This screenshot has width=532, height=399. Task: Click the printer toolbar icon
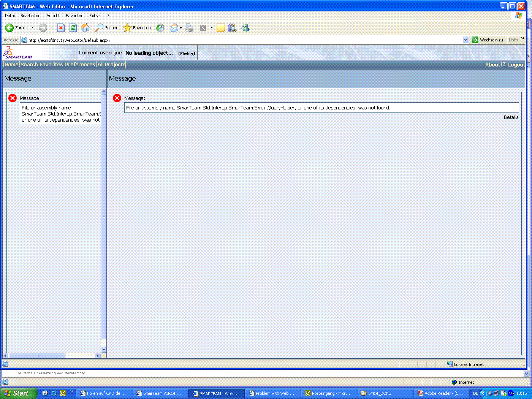pos(189,28)
